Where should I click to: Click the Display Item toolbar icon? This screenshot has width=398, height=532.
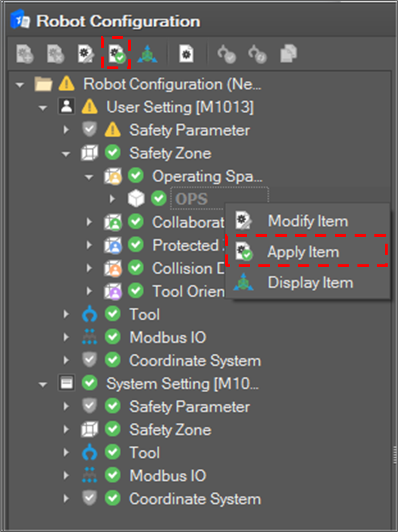[148, 54]
